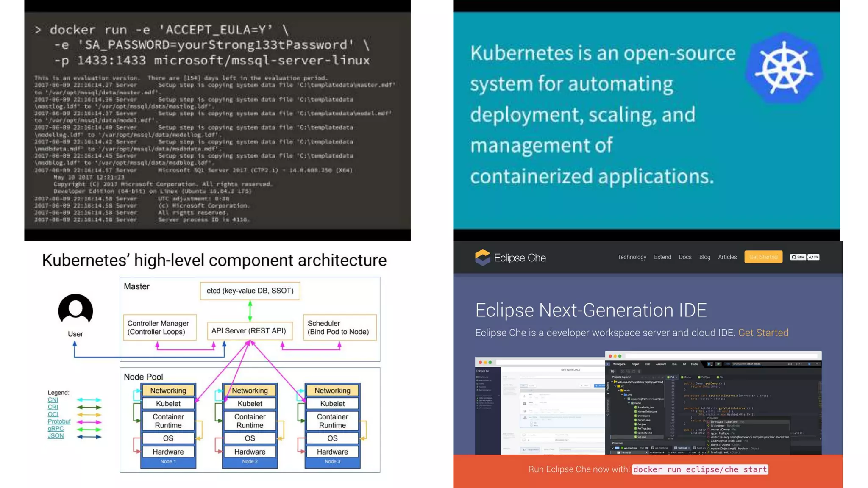Image resolution: width=868 pixels, height=488 pixels.
Task: Open Vet.java in the project tree
Action: (x=642, y=437)
